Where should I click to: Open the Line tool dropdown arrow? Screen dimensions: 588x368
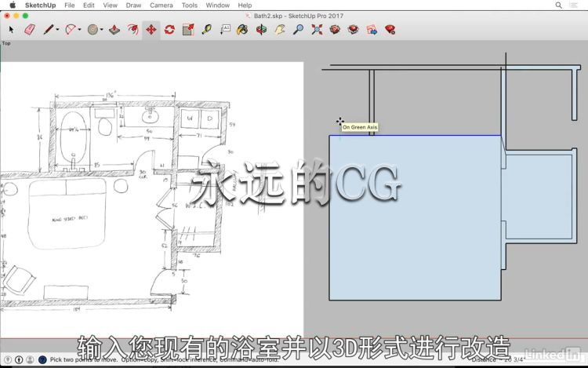click(57, 29)
